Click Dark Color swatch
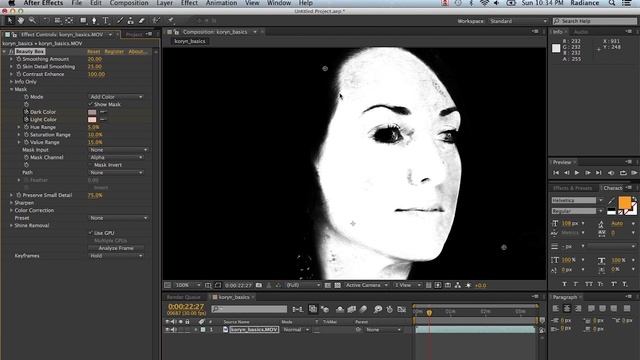Screen dimensions: 640x360 coord(92,112)
